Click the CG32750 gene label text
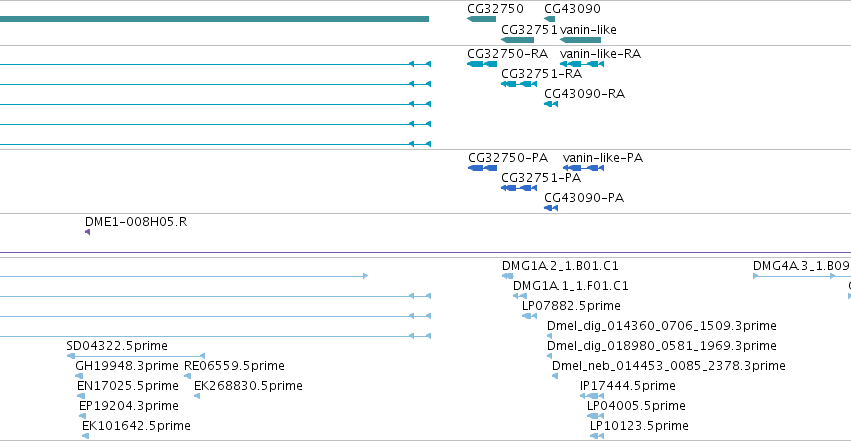851x441 pixels. click(495, 9)
